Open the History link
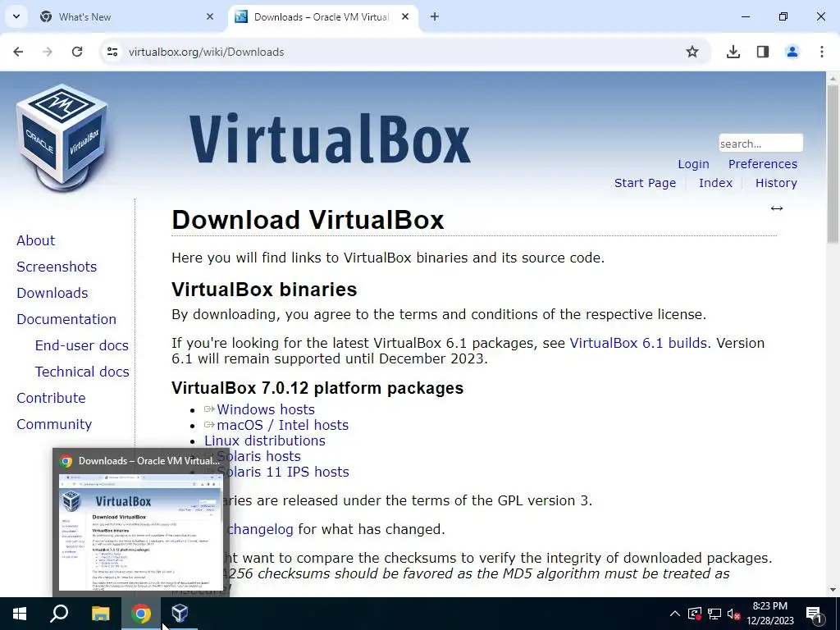Screen dimensions: 840x630 [x=776, y=183]
